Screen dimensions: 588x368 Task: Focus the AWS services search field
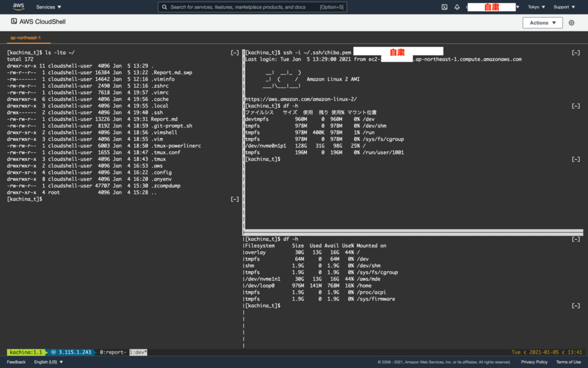[x=244, y=7]
